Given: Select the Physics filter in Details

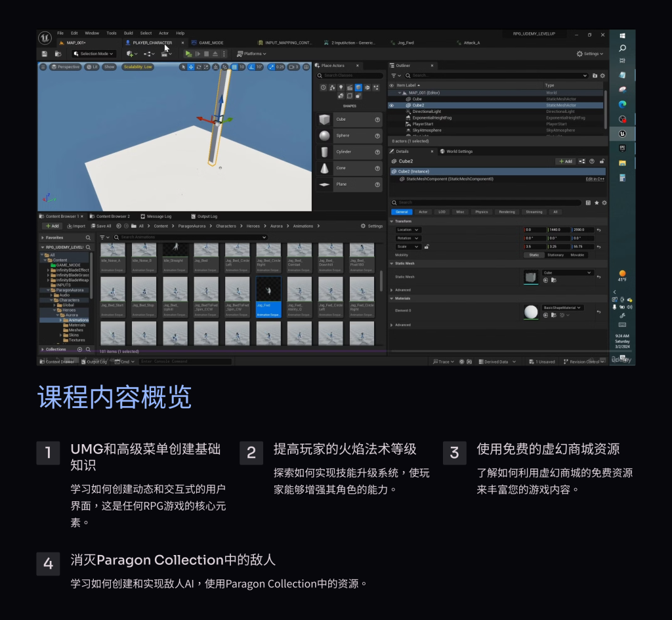Looking at the screenshot, I should (x=481, y=212).
